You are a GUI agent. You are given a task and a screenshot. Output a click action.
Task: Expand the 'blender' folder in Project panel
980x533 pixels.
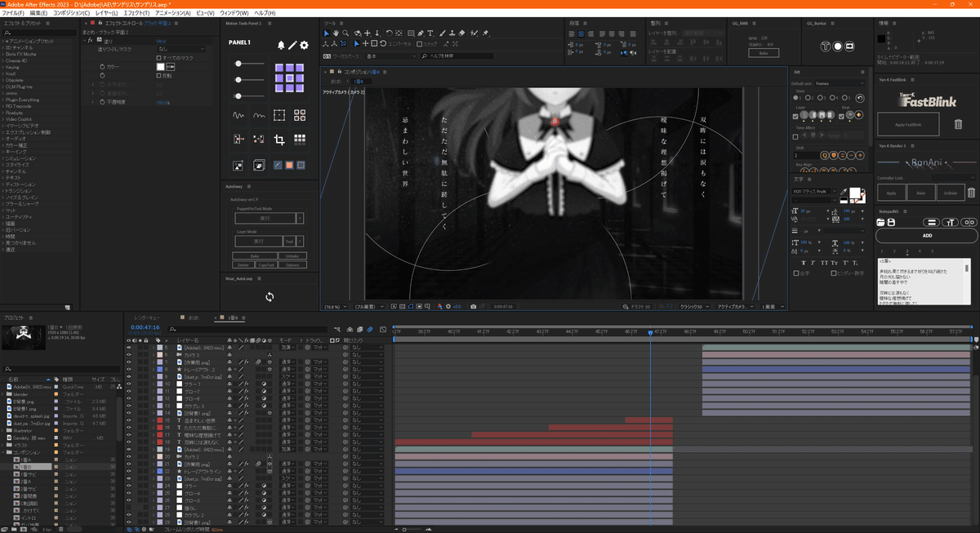2,394
